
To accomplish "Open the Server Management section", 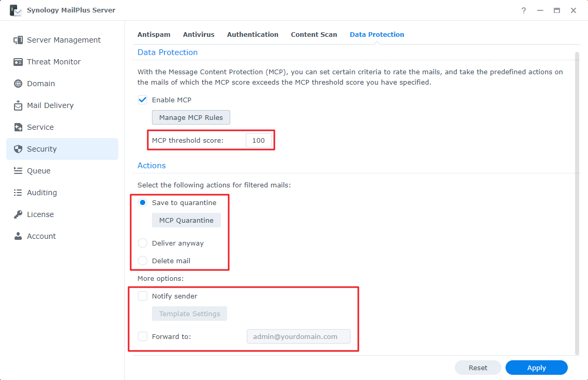I will pyautogui.click(x=63, y=39).
